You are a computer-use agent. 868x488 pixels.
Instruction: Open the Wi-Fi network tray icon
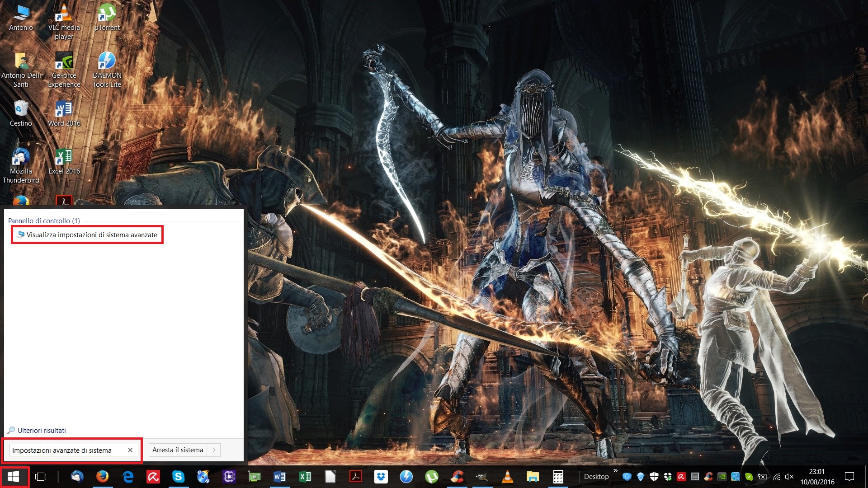pyautogui.click(x=777, y=477)
